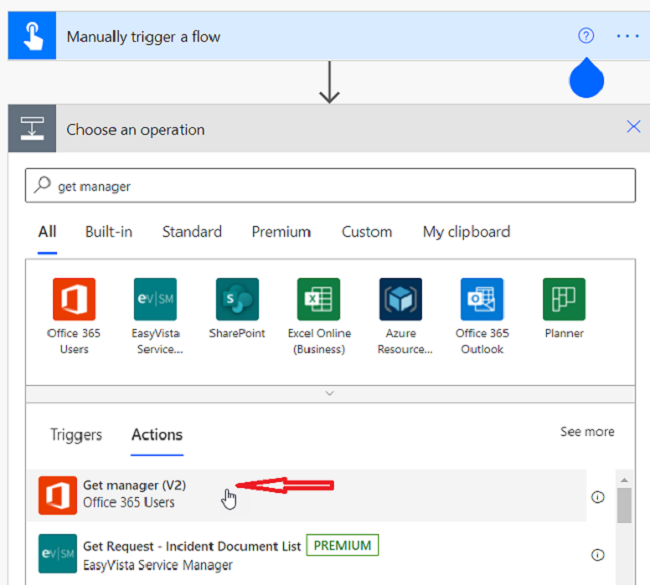Click the Manually trigger a flow title
This screenshot has width=650, height=585.
point(143,36)
